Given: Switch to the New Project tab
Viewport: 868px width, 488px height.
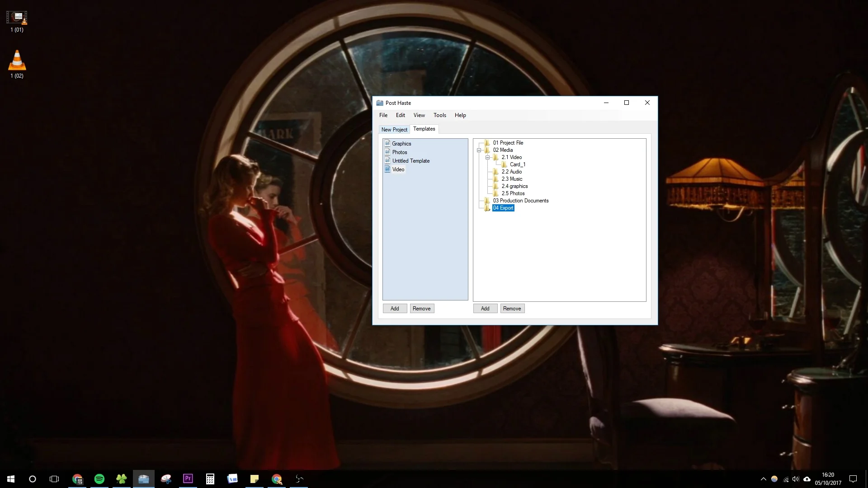Looking at the screenshot, I should point(394,130).
